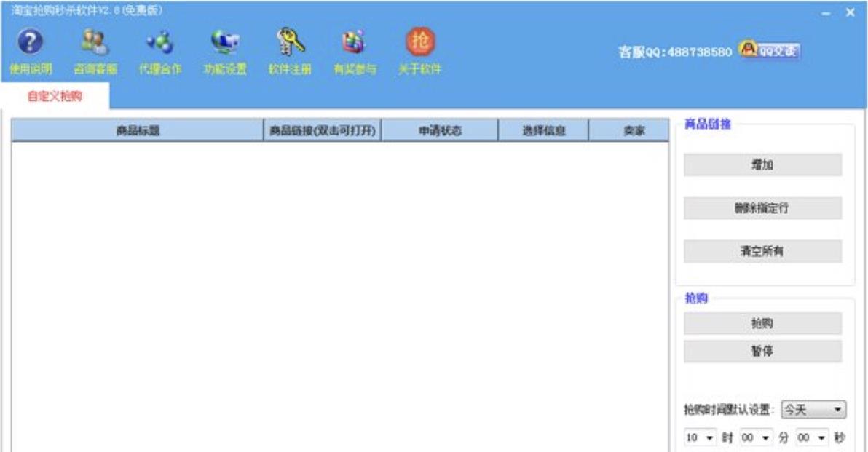Sort by the 申请状态 column header
The width and height of the screenshot is (868, 452).
(440, 130)
